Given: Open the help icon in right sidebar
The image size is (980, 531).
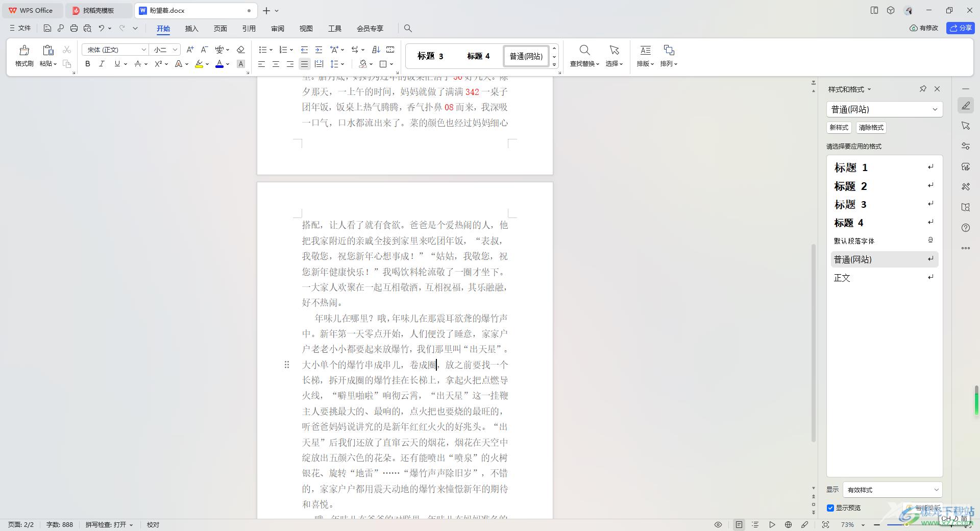Looking at the screenshot, I should click(966, 228).
